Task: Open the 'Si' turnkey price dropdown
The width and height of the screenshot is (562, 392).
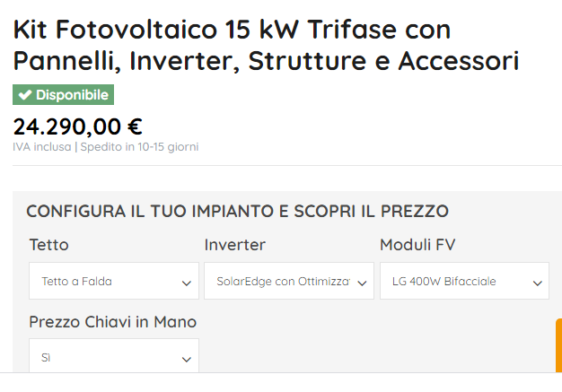Action: [x=108, y=358]
